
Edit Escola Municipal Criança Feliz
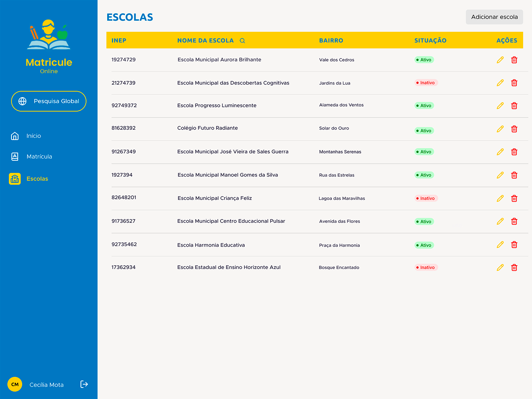(500, 198)
